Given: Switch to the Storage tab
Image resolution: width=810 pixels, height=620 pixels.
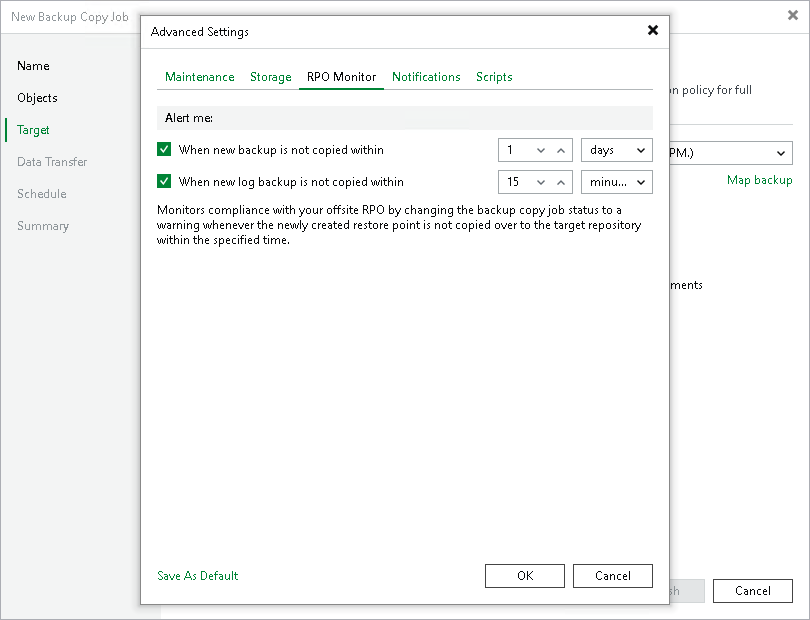Looking at the screenshot, I should (269, 76).
